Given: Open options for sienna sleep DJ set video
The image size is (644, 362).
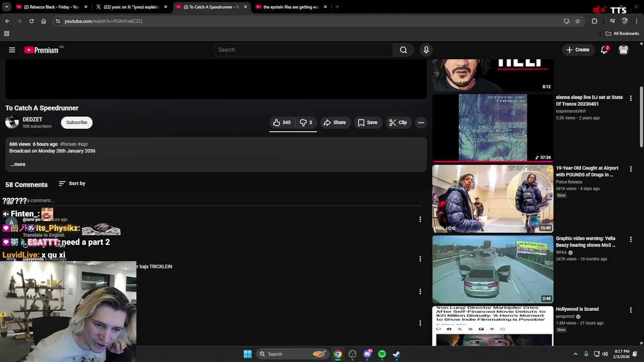Looking at the screenshot, I should tap(630, 99).
